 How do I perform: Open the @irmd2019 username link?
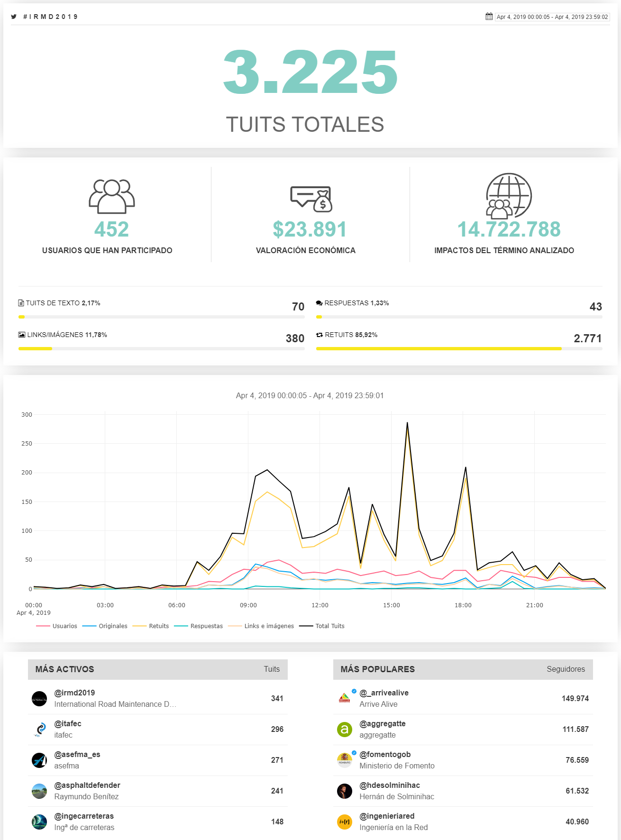click(x=74, y=693)
